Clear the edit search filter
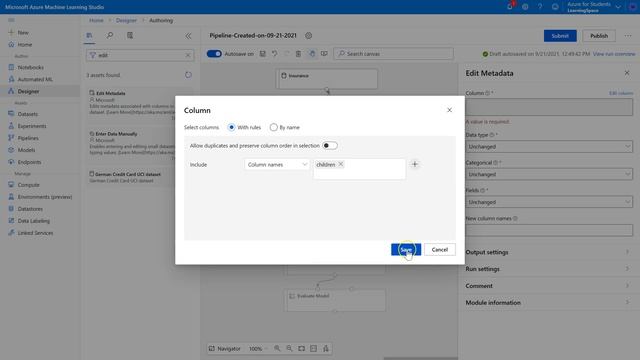640x360 pixels. point(188,55)
